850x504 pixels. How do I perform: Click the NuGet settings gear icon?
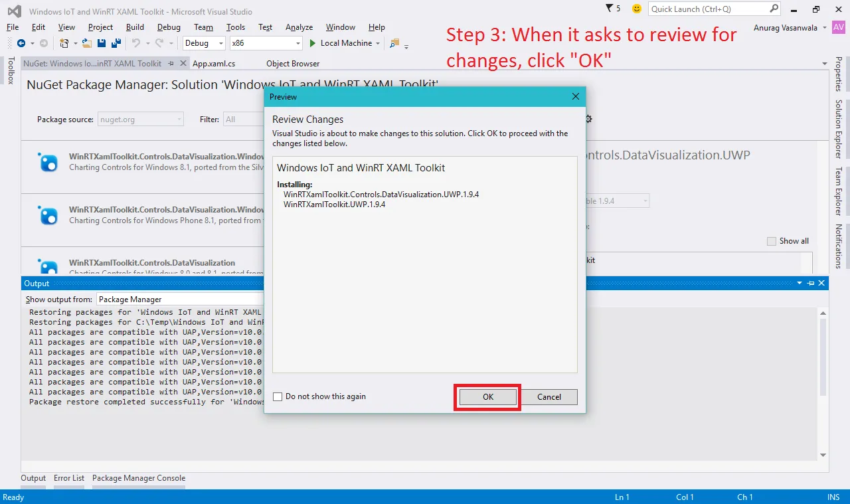tap(588, 119)
